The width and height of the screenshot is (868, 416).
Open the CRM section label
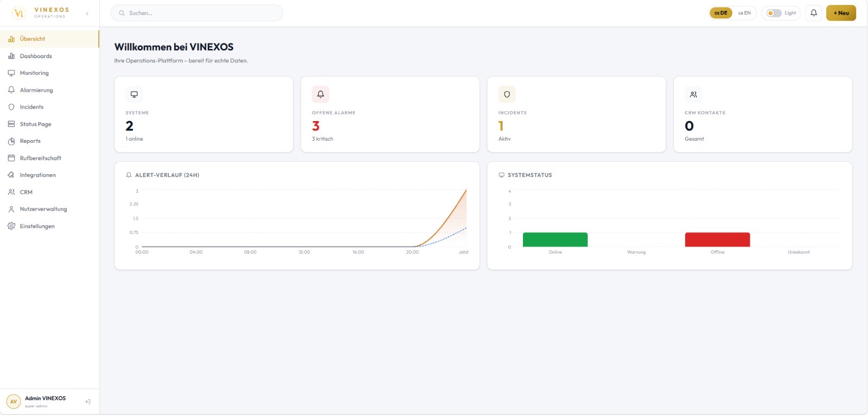[26, 192]
